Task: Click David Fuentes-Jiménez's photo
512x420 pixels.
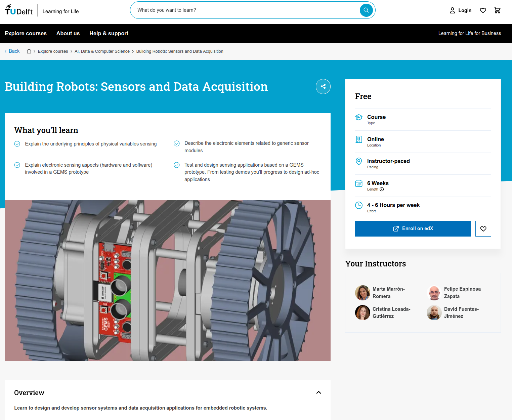Action: [434, 312]
